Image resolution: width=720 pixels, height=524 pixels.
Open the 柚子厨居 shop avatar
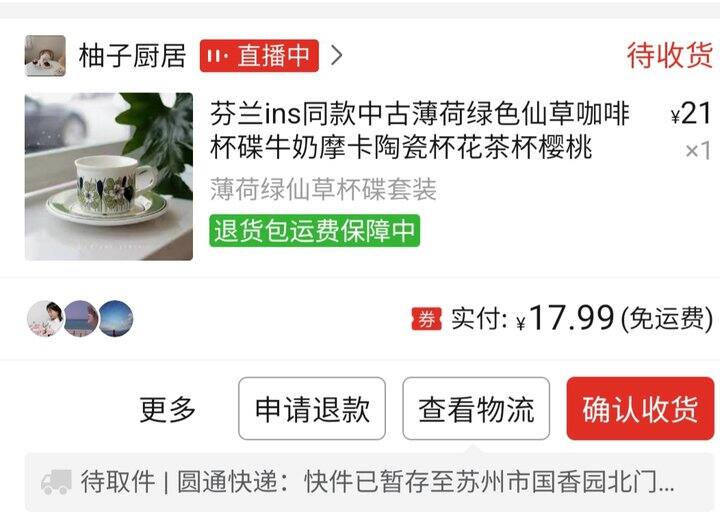click(x=45, y=56)
